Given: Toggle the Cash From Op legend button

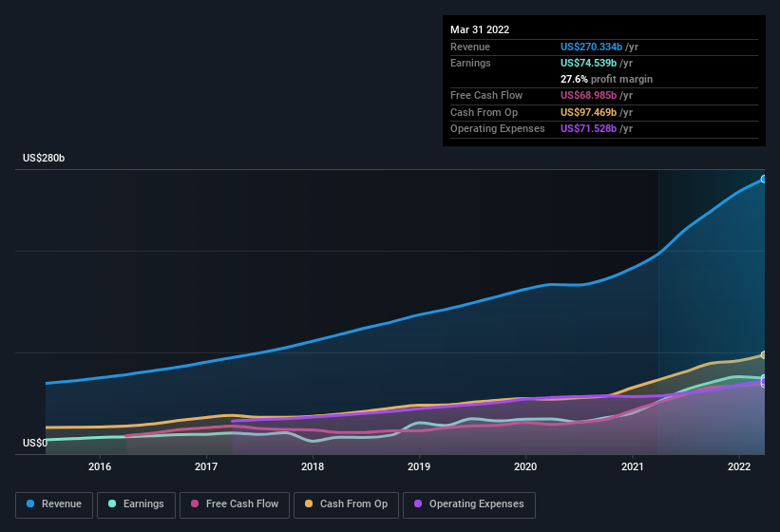Looking at the screenshot, I should [346, 504].
